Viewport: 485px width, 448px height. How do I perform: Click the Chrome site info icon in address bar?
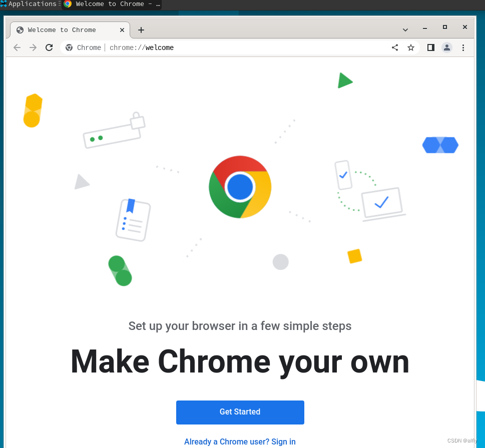tap(69, 47)
